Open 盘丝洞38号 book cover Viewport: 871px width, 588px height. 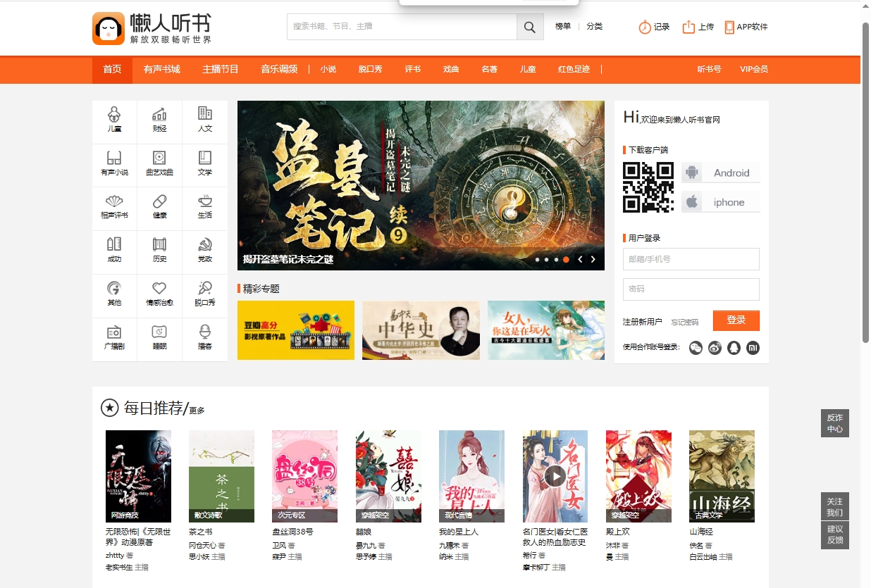point(304,476)
